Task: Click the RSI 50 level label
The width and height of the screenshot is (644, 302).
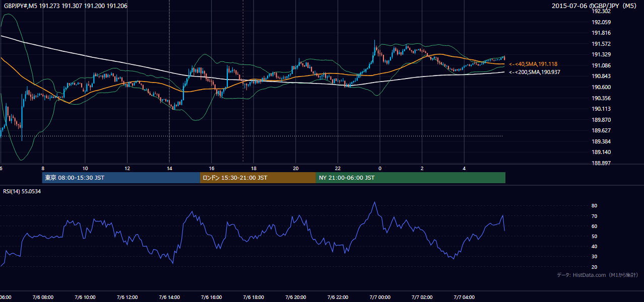Action: click(x=594, y=236)
